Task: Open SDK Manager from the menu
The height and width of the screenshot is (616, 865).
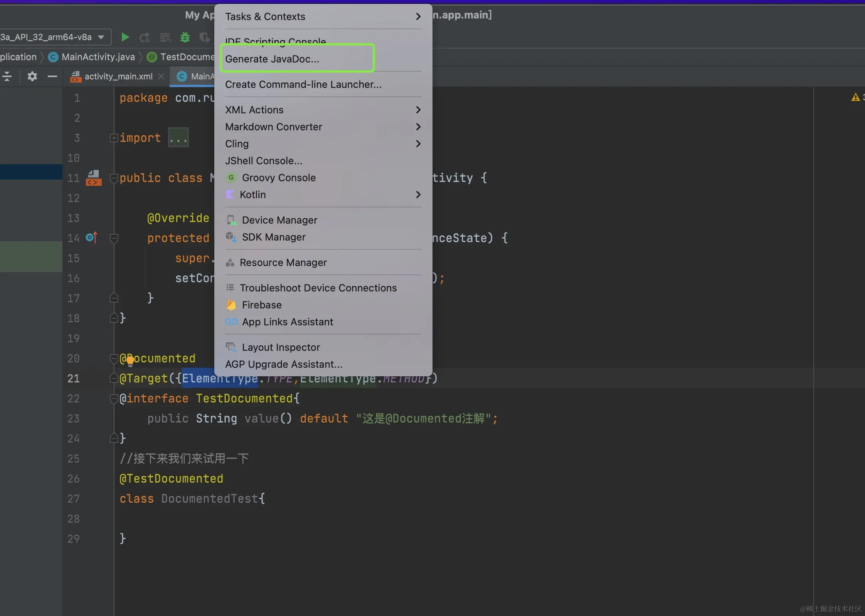Action: click(273, 237)
